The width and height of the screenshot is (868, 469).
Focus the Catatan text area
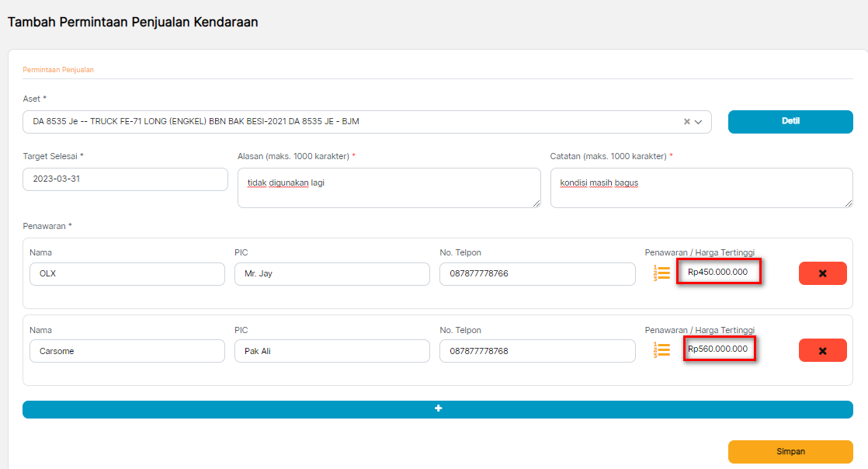point(701,188)
